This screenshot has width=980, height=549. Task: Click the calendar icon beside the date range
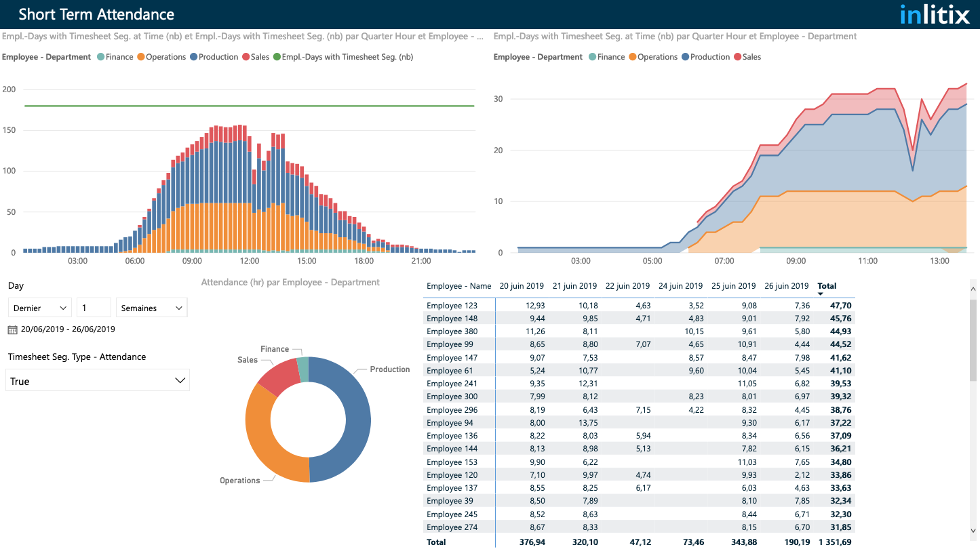tap(12, 330)
